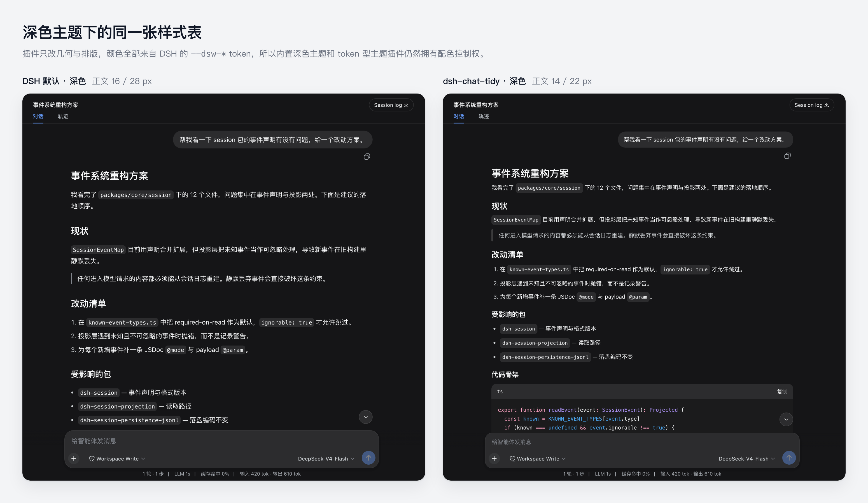Click export function readEvent code line
This screenshot has height=503, width=868.
click(x=591, y=410)
